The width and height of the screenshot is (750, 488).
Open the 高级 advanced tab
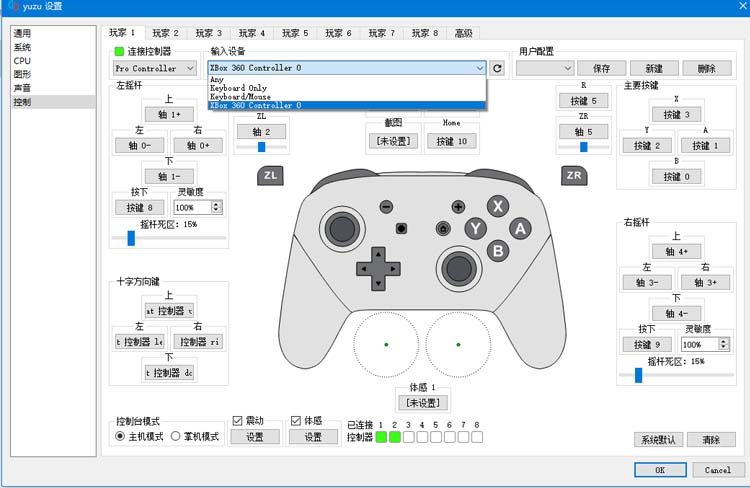pos(463,33)
